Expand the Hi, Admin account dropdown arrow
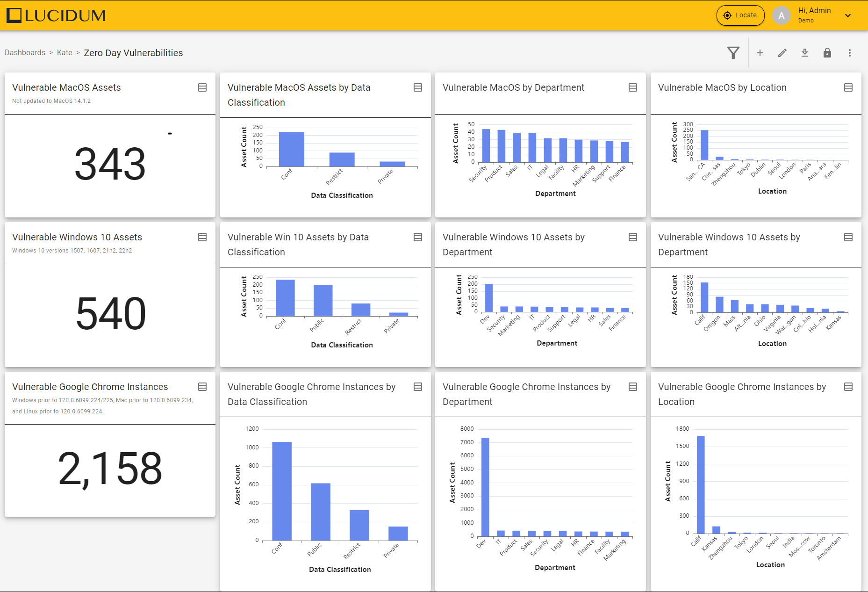This screenshot has width=868, height=592. [848, 15]
